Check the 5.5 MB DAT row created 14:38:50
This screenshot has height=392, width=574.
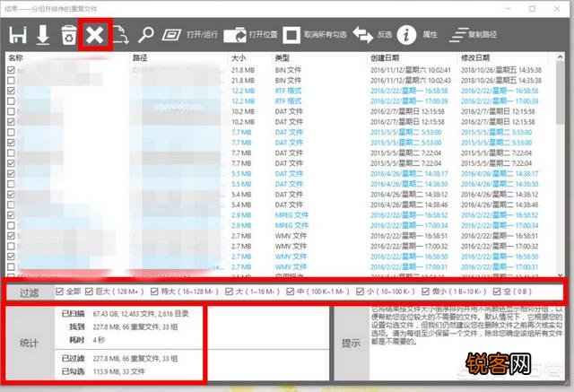tap(11, 184)
